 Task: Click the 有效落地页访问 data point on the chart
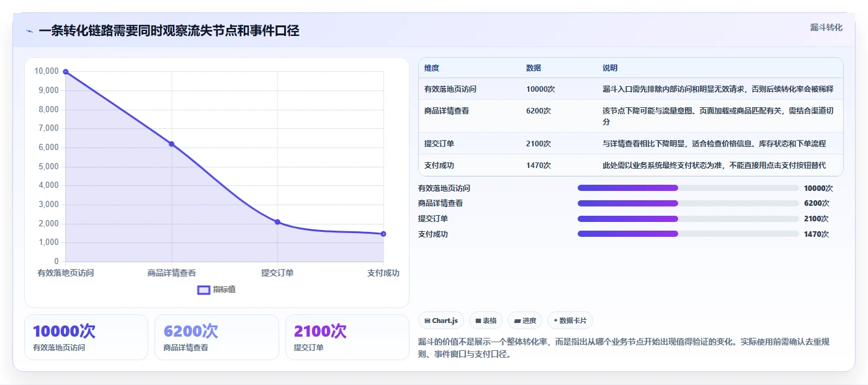coord(66,72)
